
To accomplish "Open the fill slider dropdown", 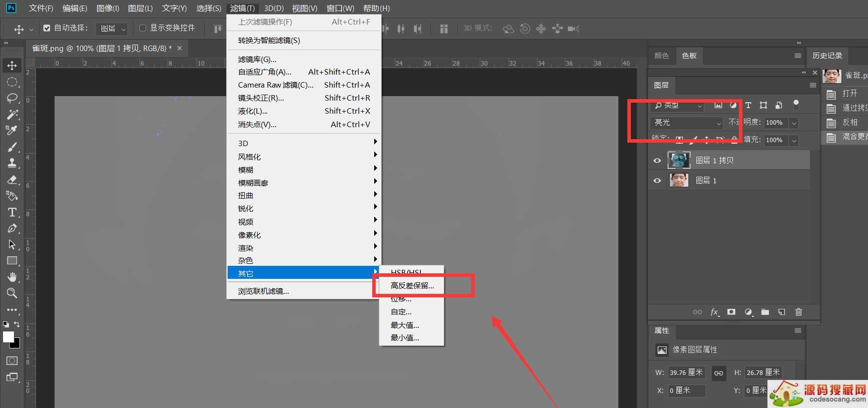I will (x=794, y=140).
